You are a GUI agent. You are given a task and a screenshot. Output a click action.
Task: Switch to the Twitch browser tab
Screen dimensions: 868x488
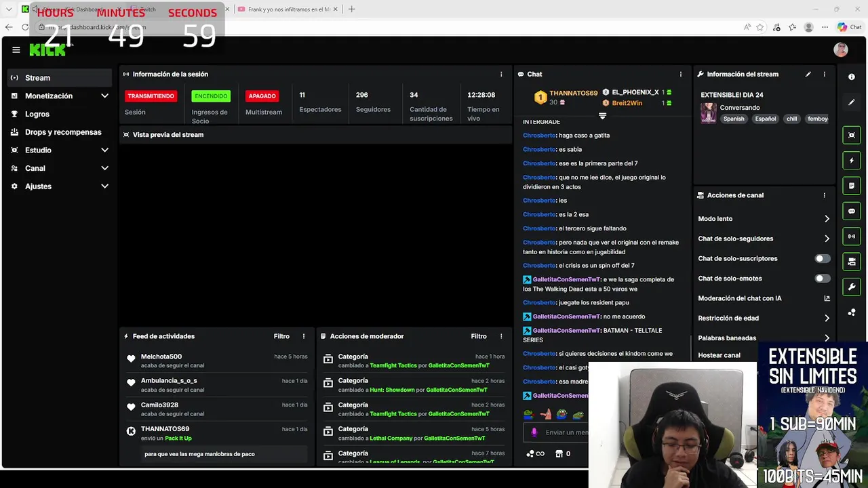180,9
